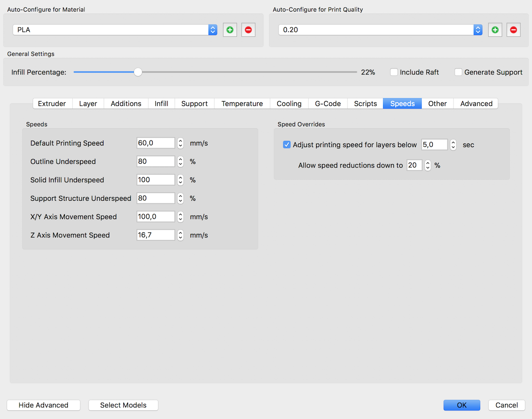
Task: Click the Outline Underspeed stepper arrows
Action: tap(180, 162)
